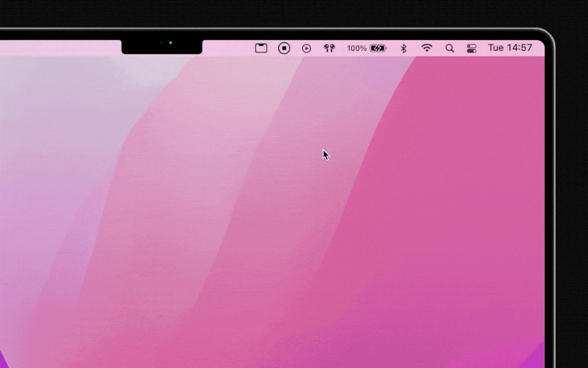Viewport: 588px width, 368px height.
Task: Click the 100% battery percentage text
Action: pyautogui.click(x=357, y=48)
